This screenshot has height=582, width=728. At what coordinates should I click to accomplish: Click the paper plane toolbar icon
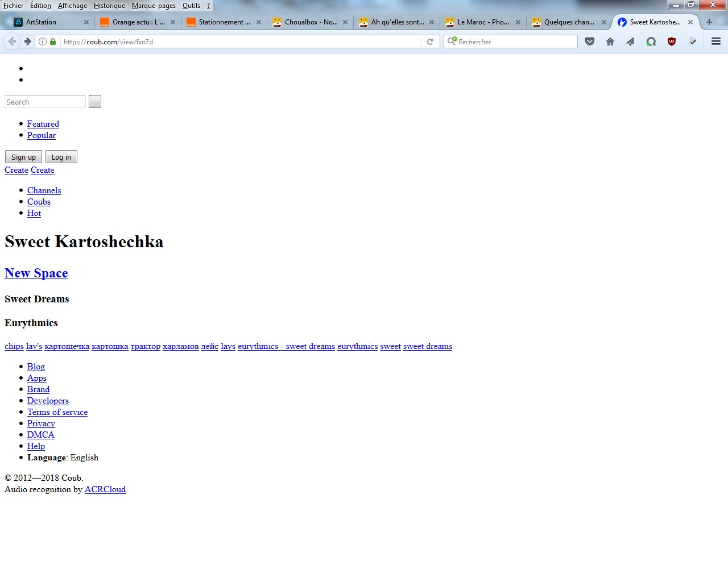pos(630,41)
